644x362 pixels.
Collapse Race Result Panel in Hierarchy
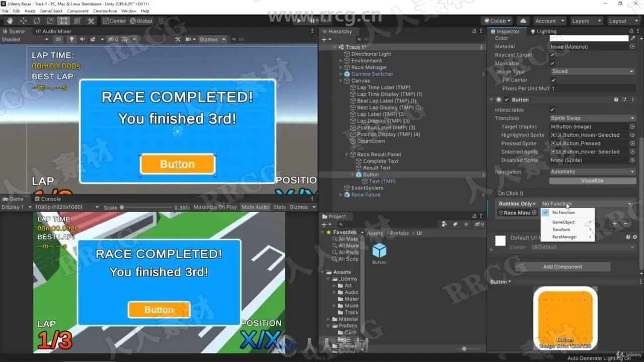(347, 154)
